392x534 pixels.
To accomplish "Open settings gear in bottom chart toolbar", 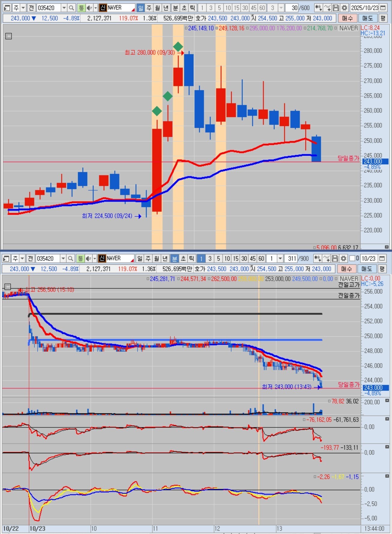I will point(343,258).
